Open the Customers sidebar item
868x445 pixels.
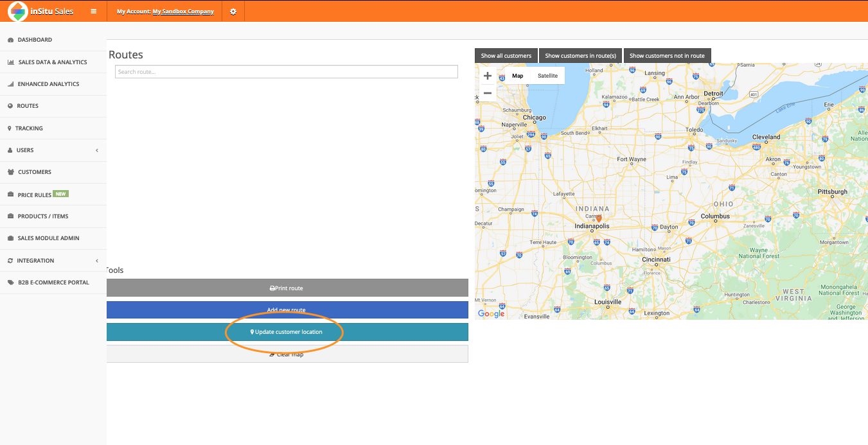(34, 172)
